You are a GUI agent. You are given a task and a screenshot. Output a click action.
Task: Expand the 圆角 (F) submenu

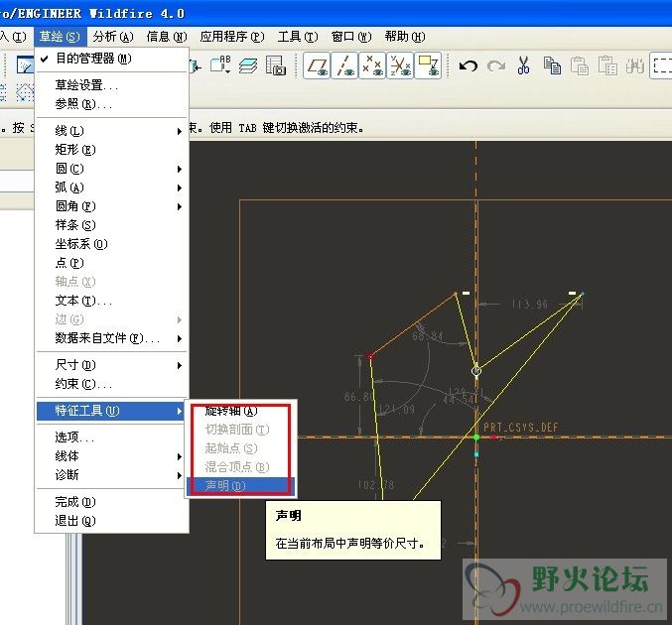[x=111, y=206]
